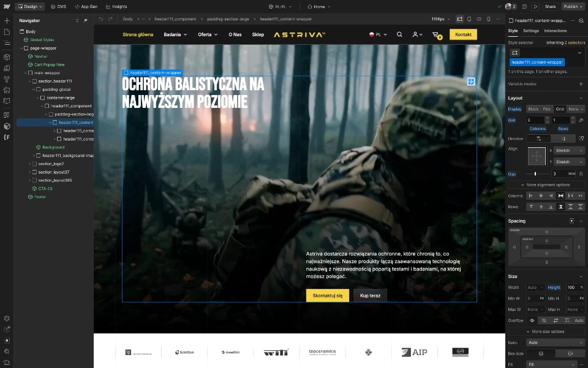Expand More alignment options
588x368 pixels.
click(x=546, y=185)
